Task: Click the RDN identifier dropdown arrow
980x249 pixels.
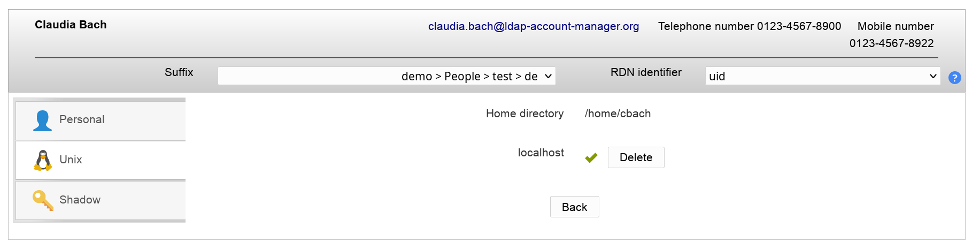Action: pos(933,76)
